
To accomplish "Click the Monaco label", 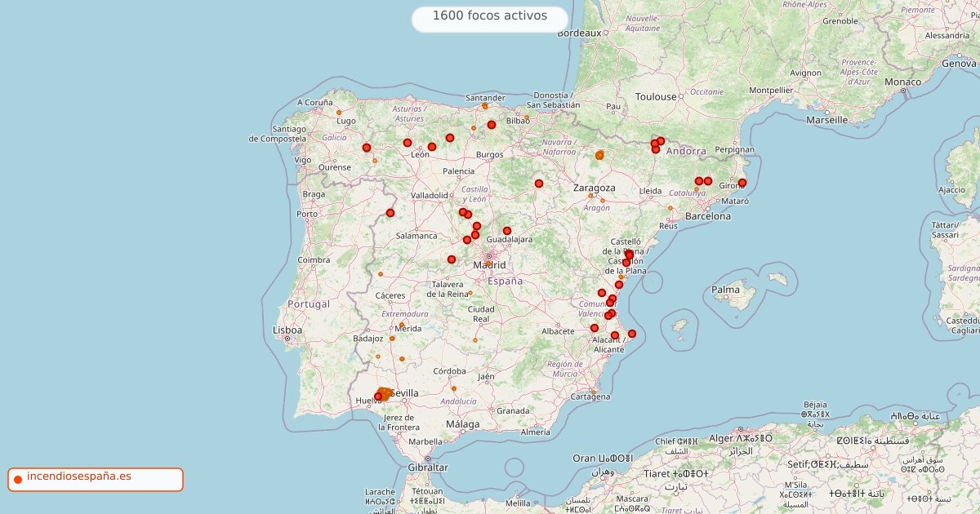I will pyautogui.click(x=903, y=82).
